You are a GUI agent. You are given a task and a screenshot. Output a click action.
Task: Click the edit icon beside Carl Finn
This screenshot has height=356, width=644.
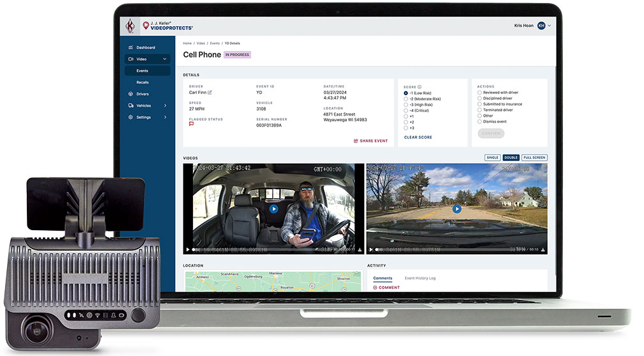click(x=210, y=93)
